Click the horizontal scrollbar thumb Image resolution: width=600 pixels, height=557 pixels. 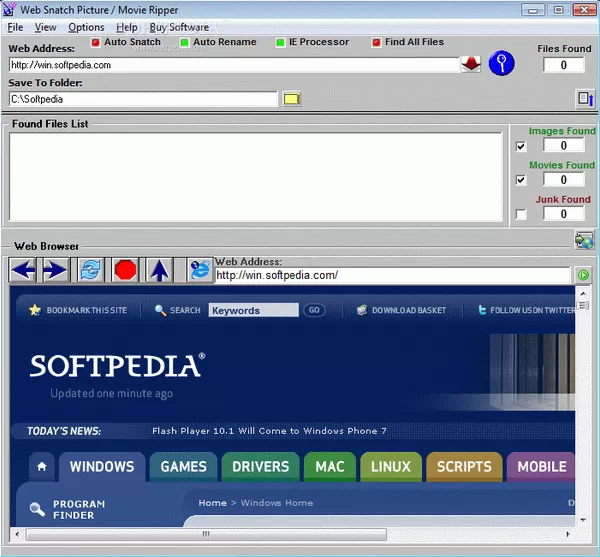(206, 534)
